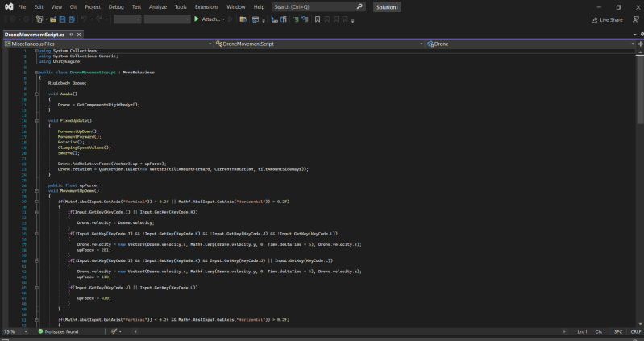Click the bookmark icon in toolbar
Viewport: 644px width, 341px height.
point(317,19)
